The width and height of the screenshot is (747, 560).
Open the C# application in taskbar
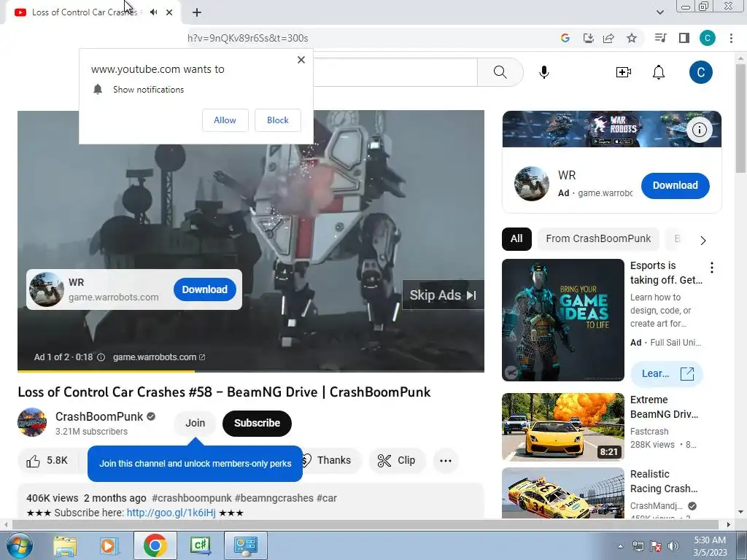[x=201, y=545]
